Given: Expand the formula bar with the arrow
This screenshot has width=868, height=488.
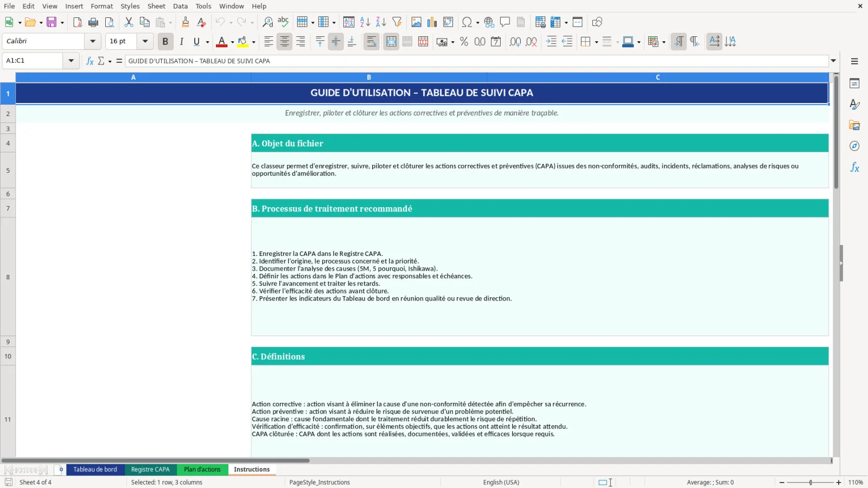Looking at the screenshot, I should tap(834, 61).
